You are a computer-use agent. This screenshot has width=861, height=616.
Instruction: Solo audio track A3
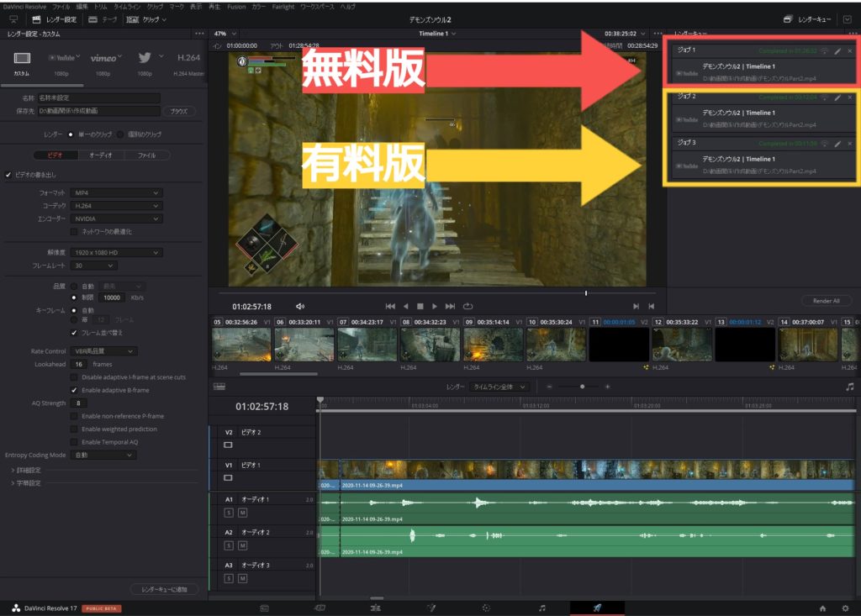pyautogui.click(x=229, y=579)
